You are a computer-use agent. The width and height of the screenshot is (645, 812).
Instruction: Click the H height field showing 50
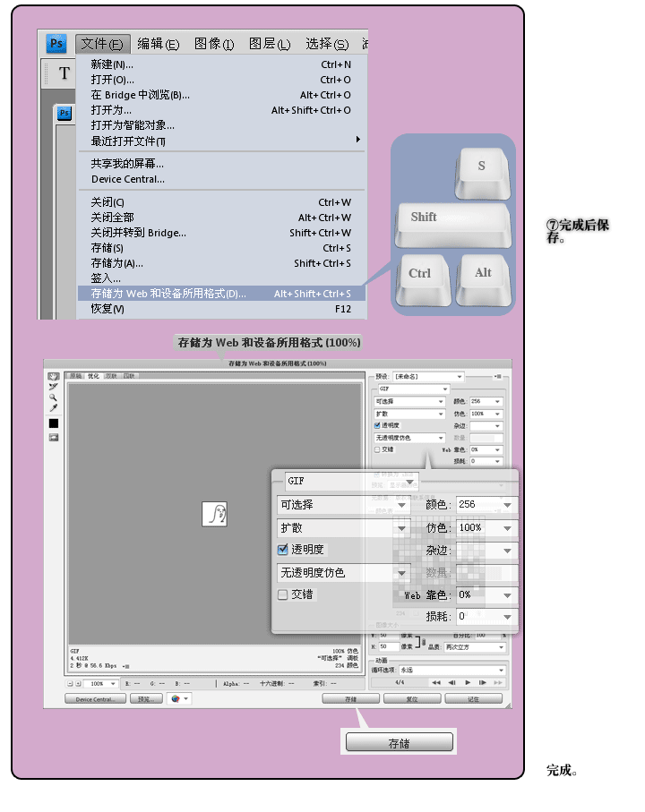click(389, 646)
